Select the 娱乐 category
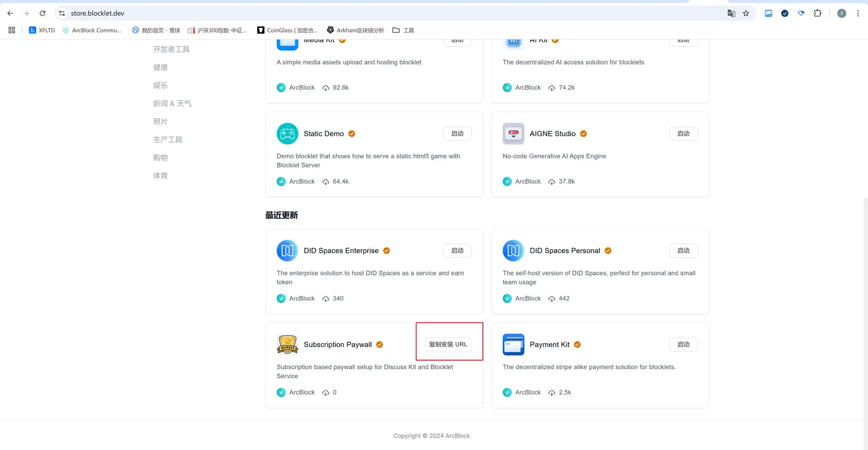The height and width of the screenshot is (450, 868). [161, 86]
